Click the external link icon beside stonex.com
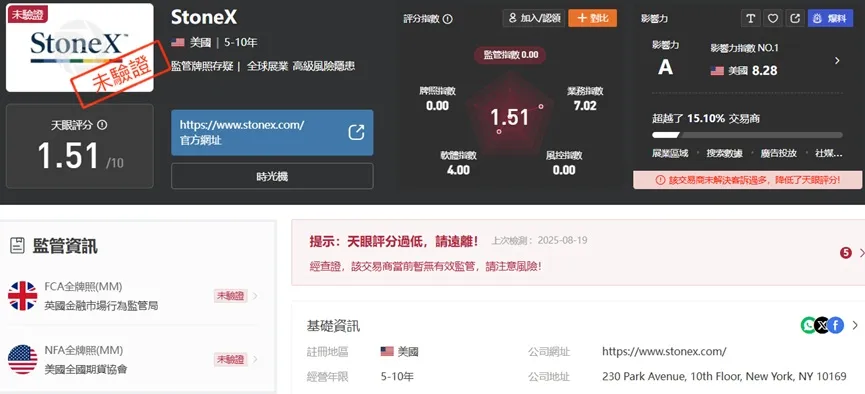Image resolution: width=865 pixels, height=394 pixels. pos(356,132)
